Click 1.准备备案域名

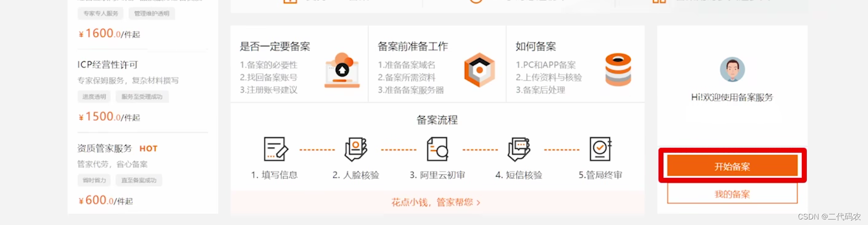pos(406,65)
